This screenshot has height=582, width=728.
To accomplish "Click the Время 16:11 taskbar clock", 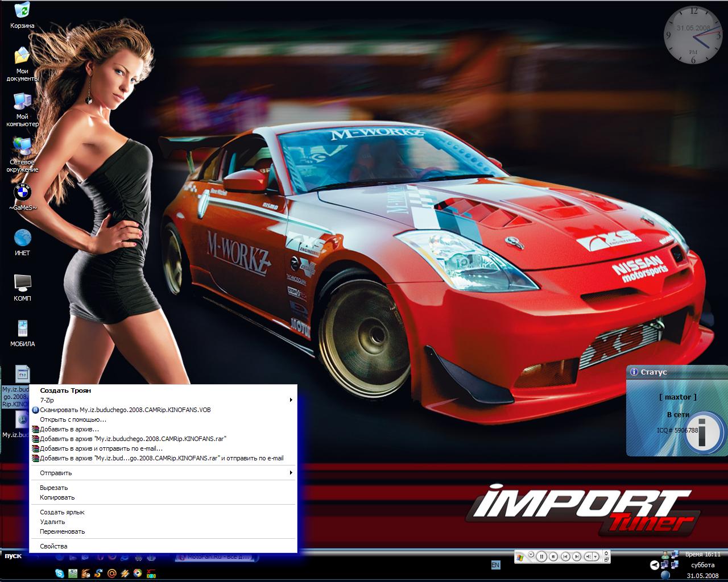I will point(702,554).
